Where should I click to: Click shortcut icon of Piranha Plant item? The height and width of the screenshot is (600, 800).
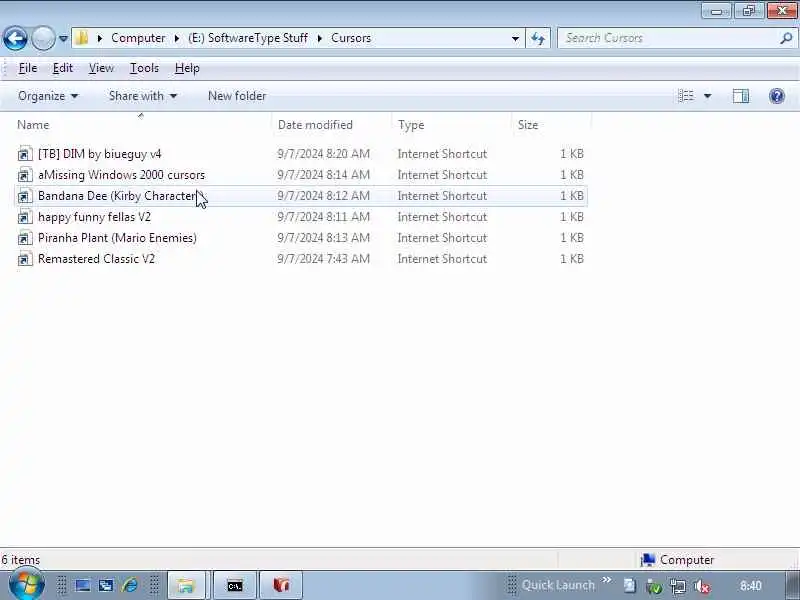[25, 238]
